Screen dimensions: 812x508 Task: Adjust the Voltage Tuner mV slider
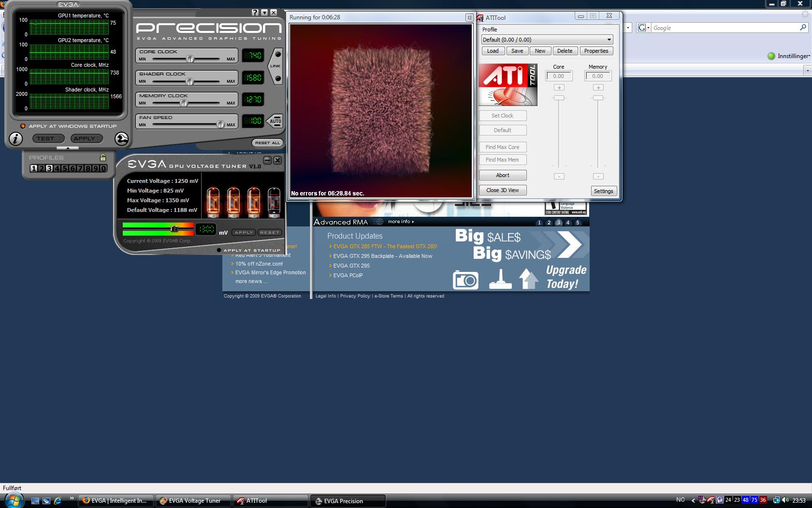click(174, 229)
